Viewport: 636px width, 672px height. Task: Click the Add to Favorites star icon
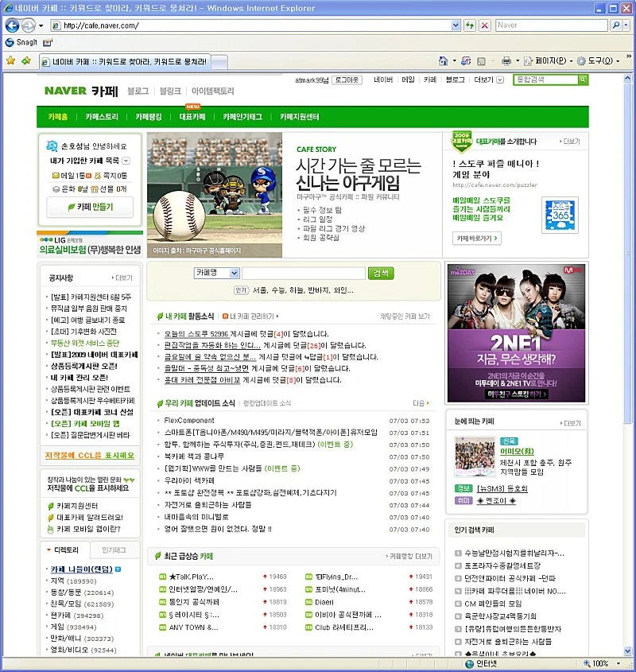(x=26, y=60)
